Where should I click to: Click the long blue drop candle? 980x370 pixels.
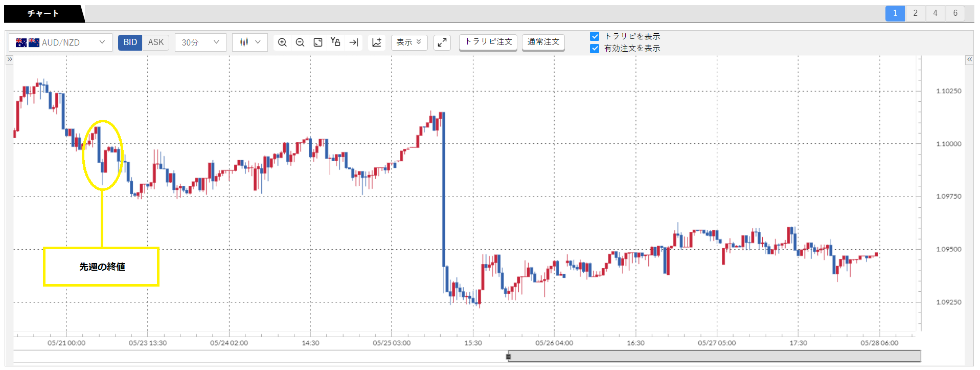(x=443, y=189)
